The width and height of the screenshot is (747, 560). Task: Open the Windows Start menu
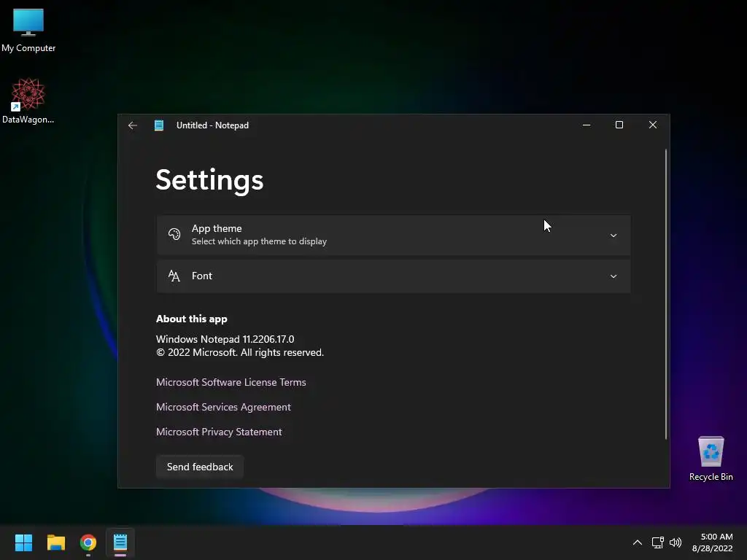[x=23, y=542]
